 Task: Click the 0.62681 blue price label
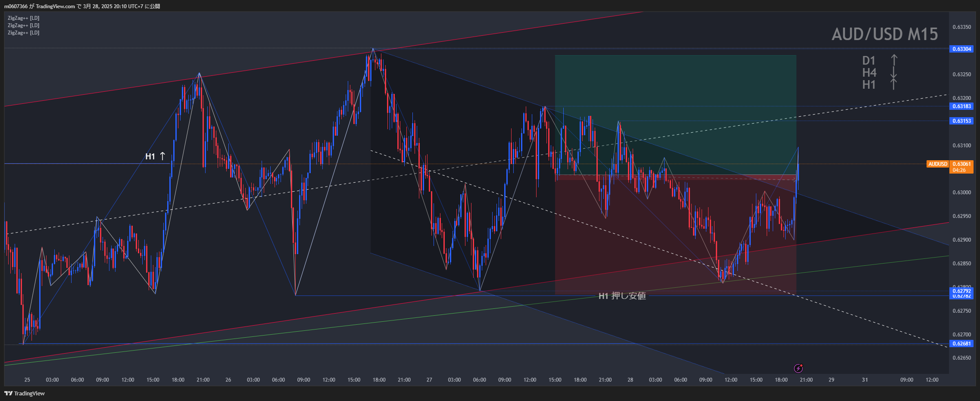tap(961, 344)
